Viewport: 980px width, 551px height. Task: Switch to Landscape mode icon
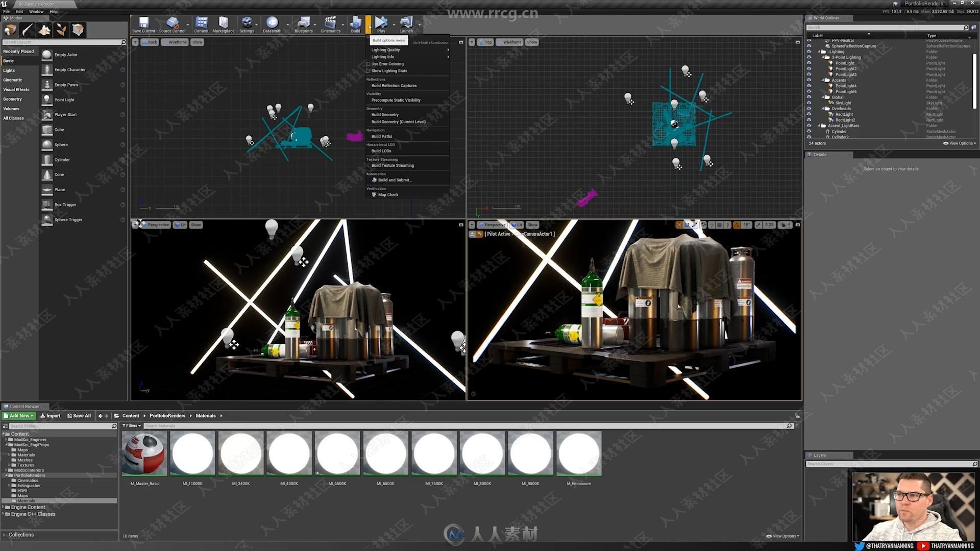tap(44, 30)
